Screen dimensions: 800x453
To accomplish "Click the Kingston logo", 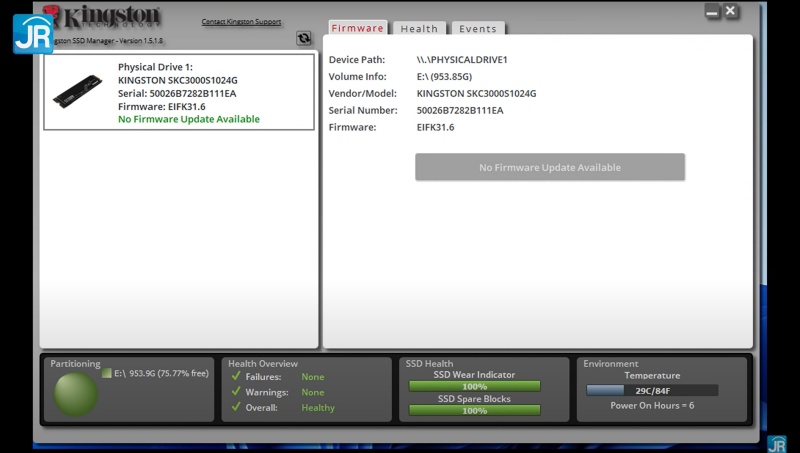I will (x=102, y=16).
